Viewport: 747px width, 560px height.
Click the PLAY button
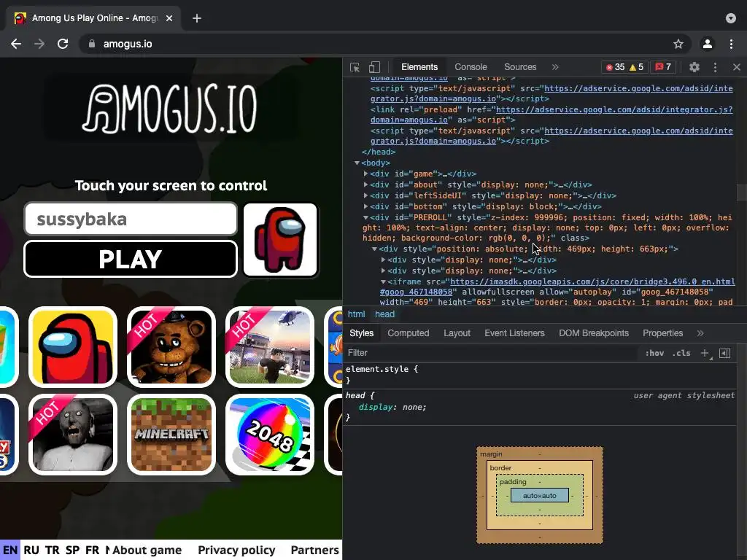coord(131,259)
